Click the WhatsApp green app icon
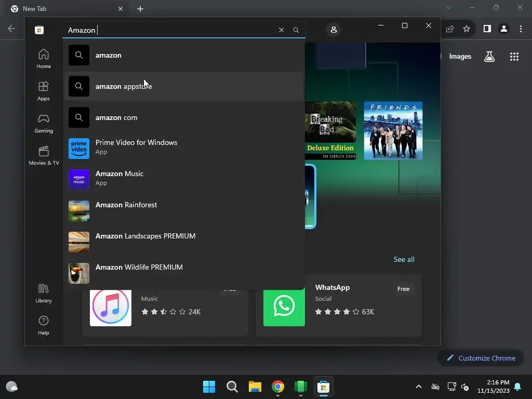 point(284,308)
